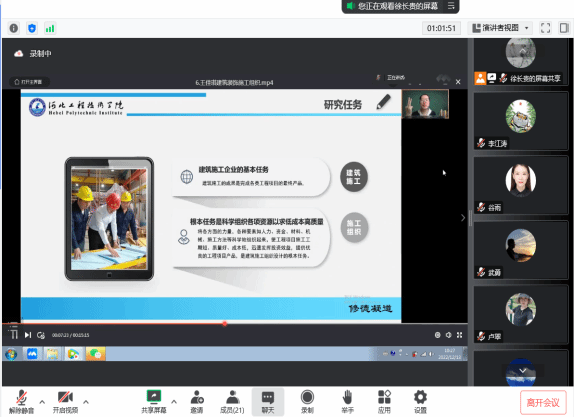Open the 演讲者视图 view dropdown
This screenshot has height=417, width=574.
(500, 28)
